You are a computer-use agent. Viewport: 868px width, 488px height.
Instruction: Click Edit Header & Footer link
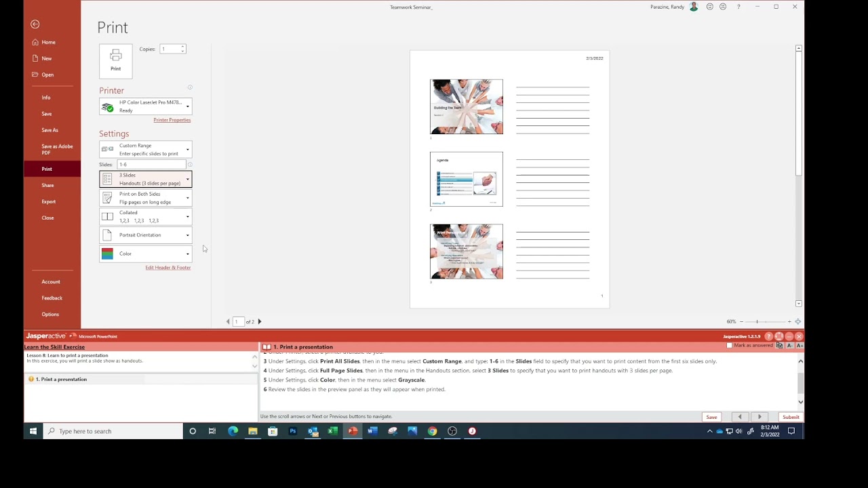[x=168, y=268]
